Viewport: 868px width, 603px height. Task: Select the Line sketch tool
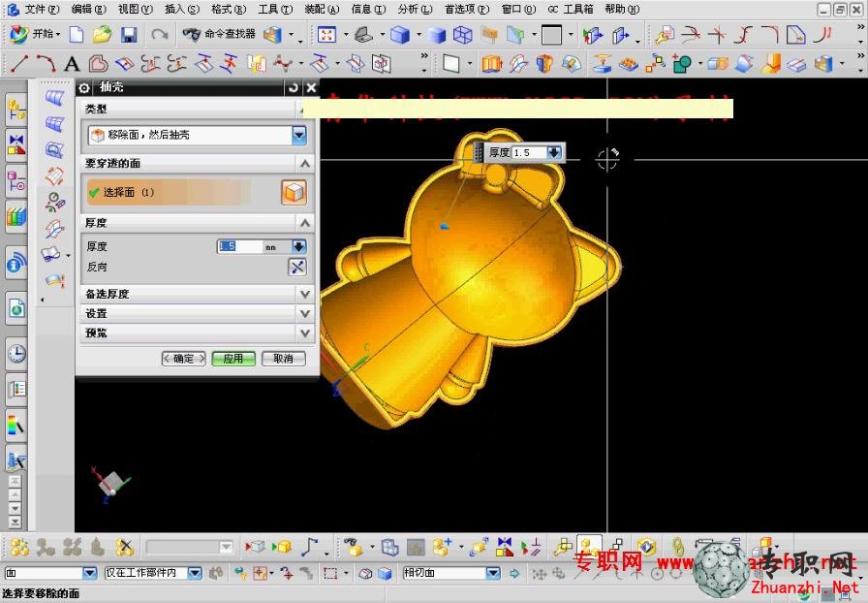[x=19, y=64]
